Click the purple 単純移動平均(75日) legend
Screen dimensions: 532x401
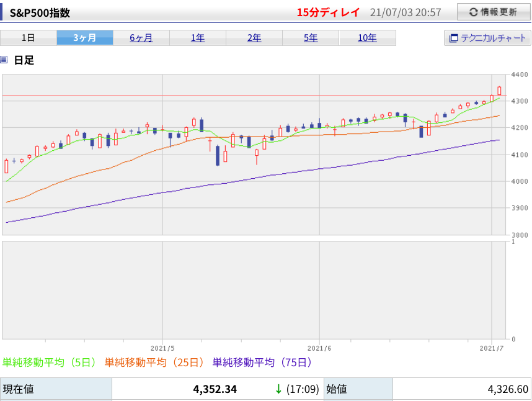(262, 363)
